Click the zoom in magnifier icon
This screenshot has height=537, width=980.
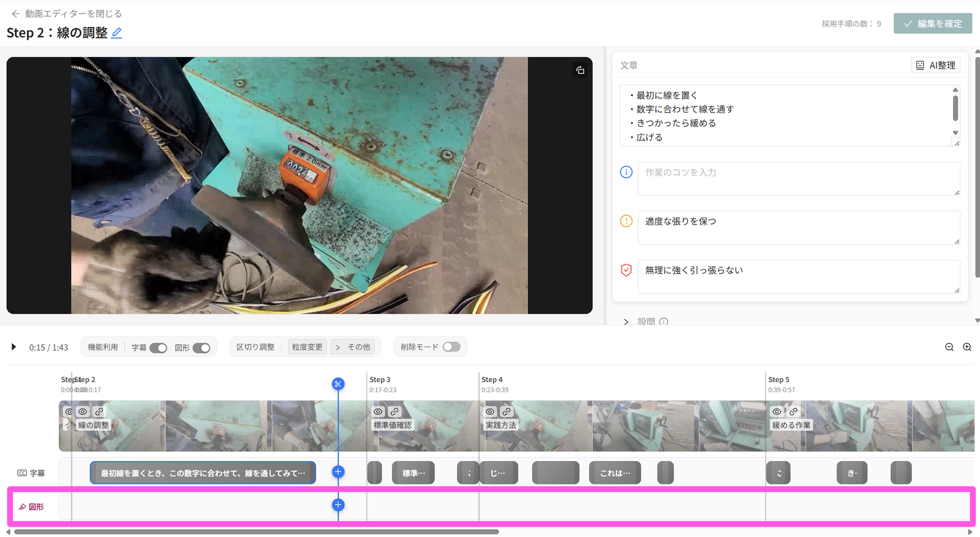(x=967, y=347)
